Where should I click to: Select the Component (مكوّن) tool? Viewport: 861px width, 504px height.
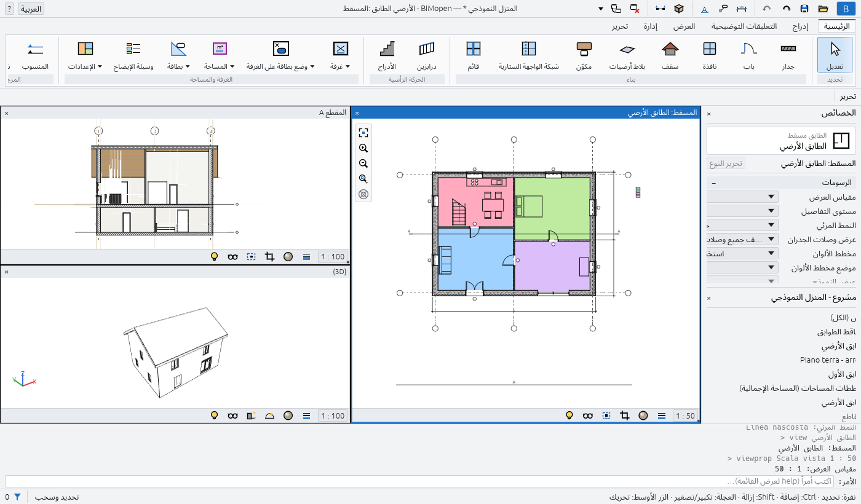click(x=584, y=55)
